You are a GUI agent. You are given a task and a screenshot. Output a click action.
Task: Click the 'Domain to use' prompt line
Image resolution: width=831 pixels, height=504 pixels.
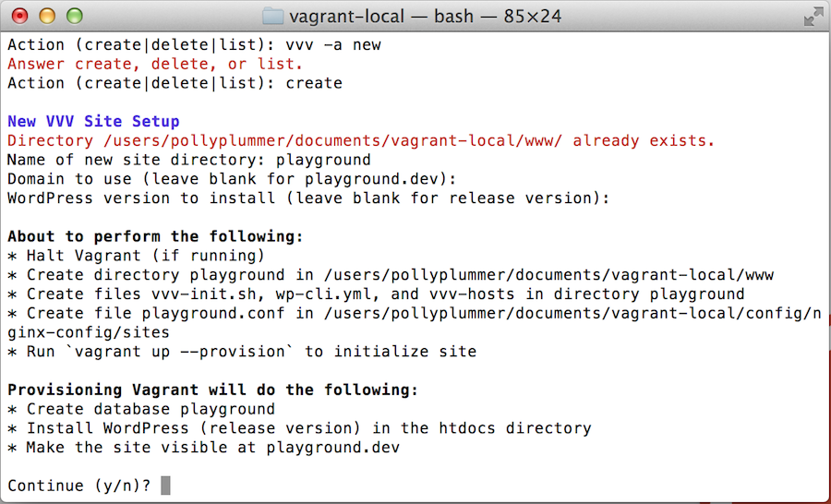point(232,179)
